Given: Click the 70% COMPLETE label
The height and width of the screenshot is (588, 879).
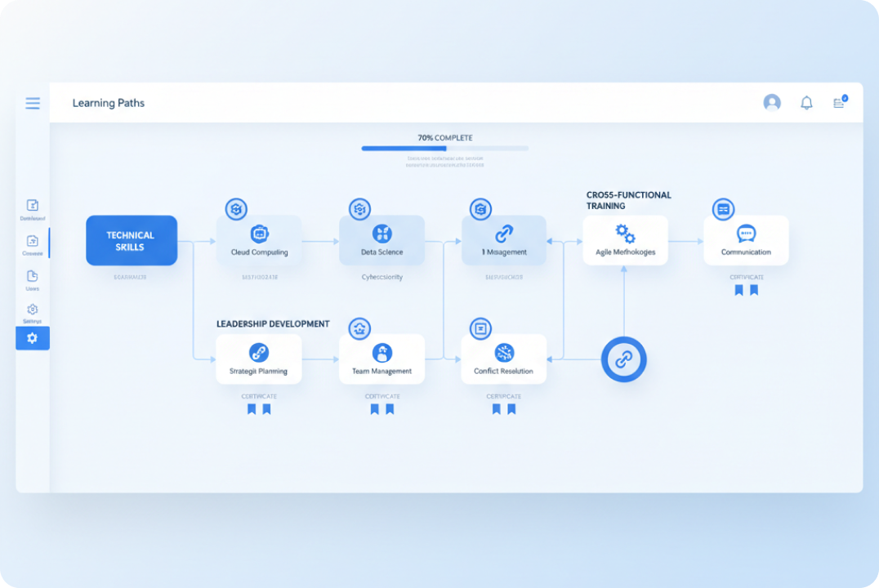Looking at the screenshot, I should (x=445, y=138).
